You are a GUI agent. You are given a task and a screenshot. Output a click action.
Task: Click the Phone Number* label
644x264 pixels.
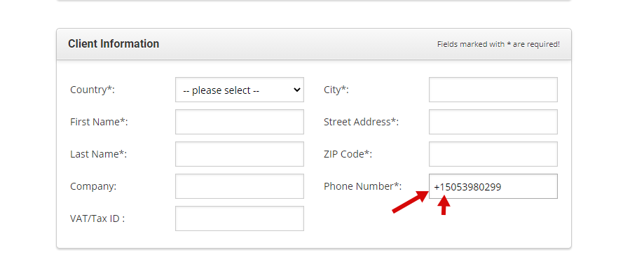363,186
